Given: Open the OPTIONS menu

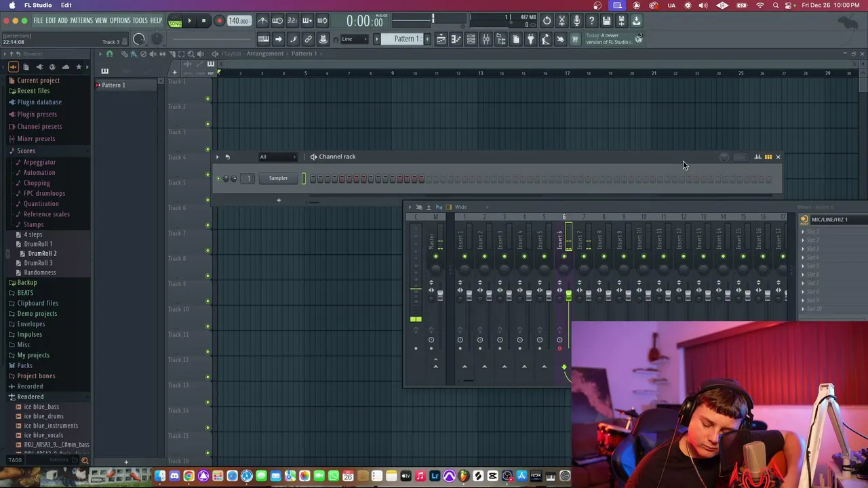Looking at the screenshot, I should tap(119, 20).
